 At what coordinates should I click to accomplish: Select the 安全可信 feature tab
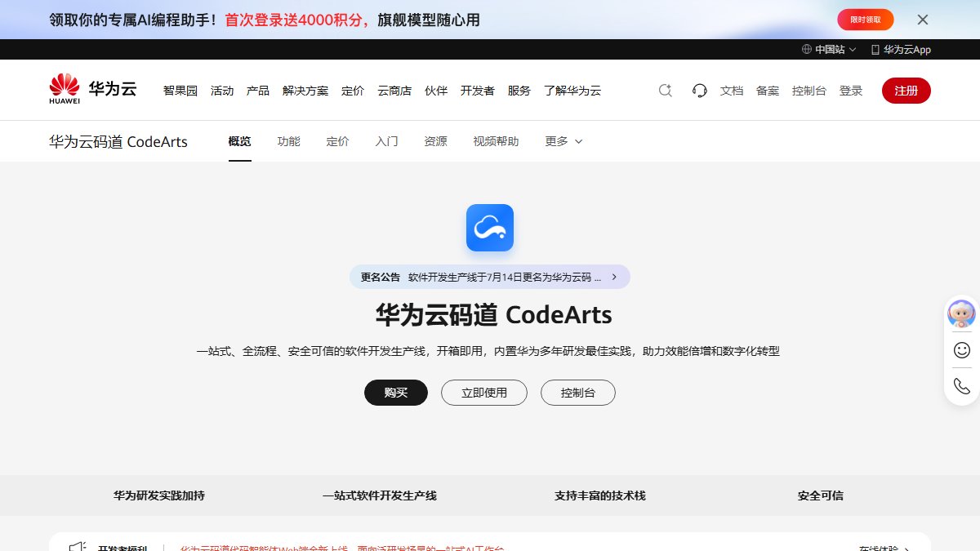tap(821, 495)
